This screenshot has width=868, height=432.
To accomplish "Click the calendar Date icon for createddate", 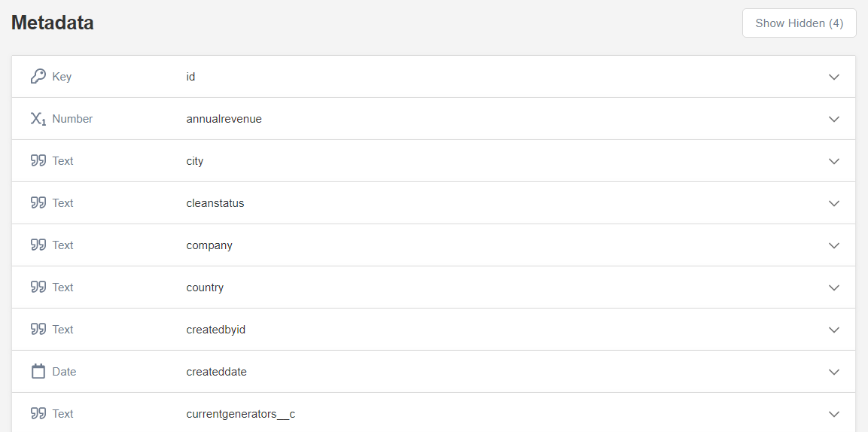I will 38,371.
